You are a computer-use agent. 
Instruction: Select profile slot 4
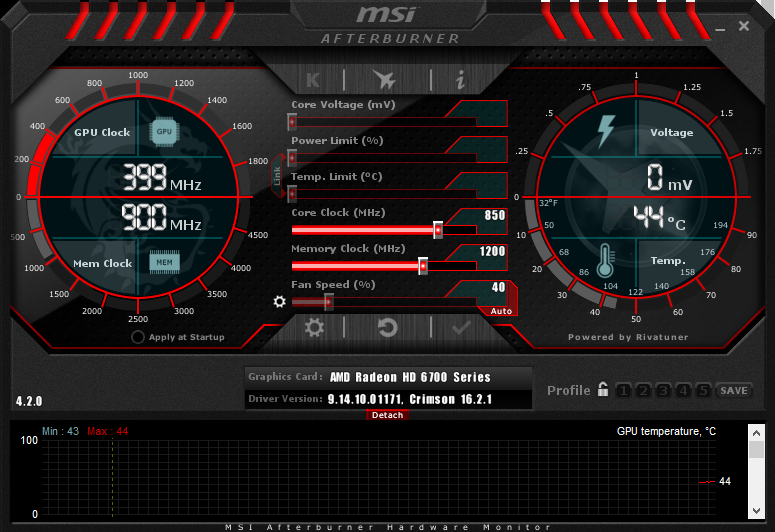coord(683,391)
